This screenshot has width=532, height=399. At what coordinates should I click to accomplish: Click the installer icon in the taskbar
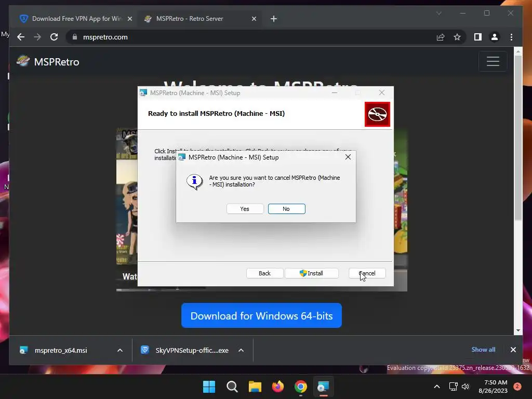pos(323,387)
